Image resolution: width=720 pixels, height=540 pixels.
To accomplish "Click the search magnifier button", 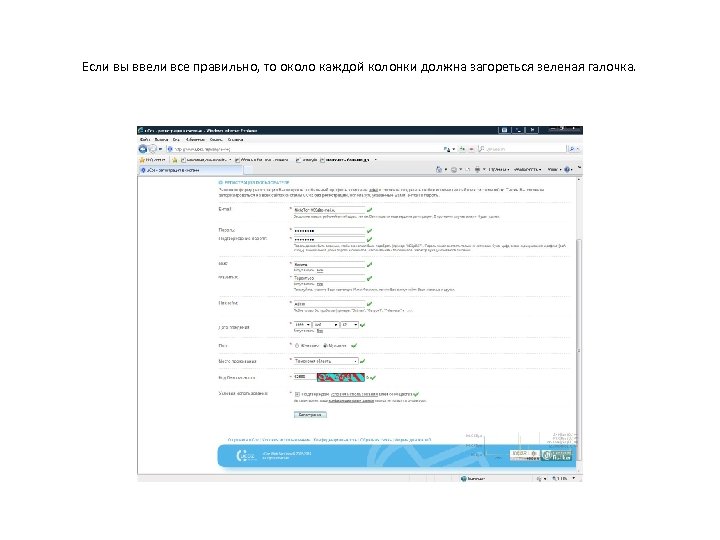I will click(x=572, y=149).
